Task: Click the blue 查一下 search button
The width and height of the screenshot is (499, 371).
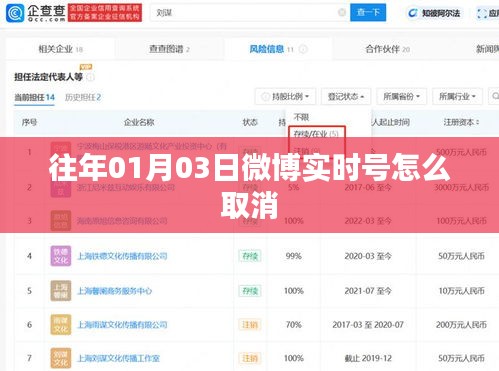Action: pos(368,13)
